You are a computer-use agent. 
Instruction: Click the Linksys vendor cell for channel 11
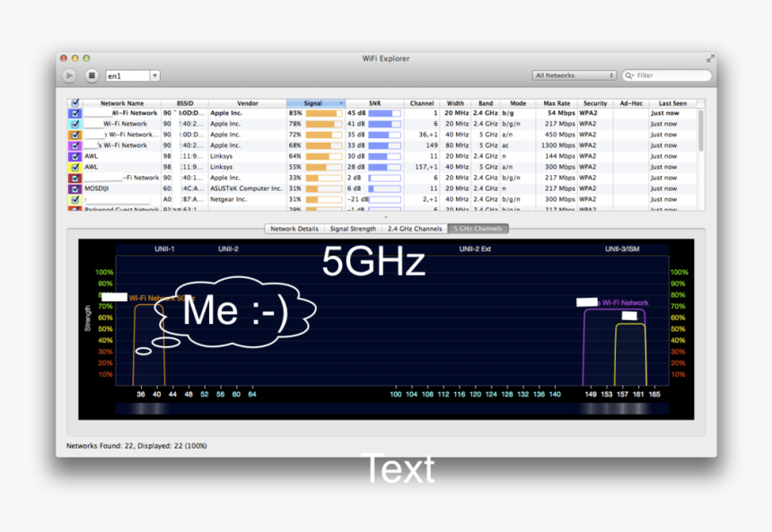tap(221, 156)
